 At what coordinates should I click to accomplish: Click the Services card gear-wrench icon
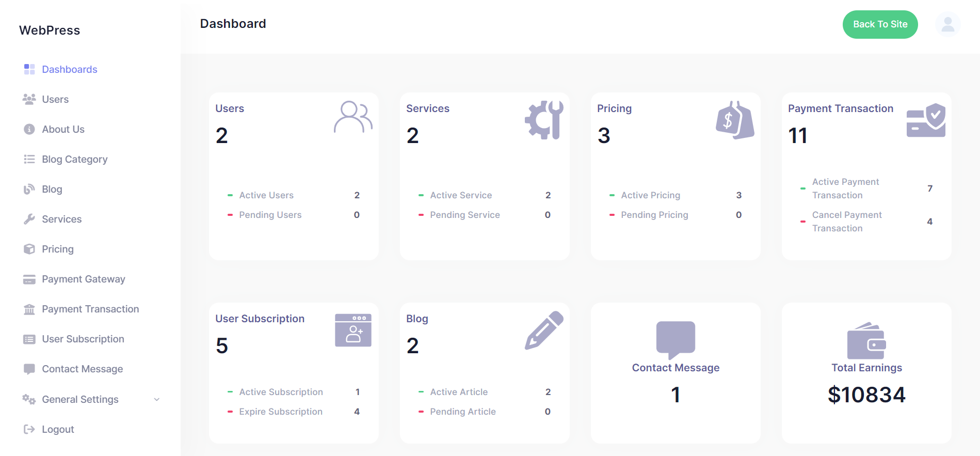tap(544, 120)
